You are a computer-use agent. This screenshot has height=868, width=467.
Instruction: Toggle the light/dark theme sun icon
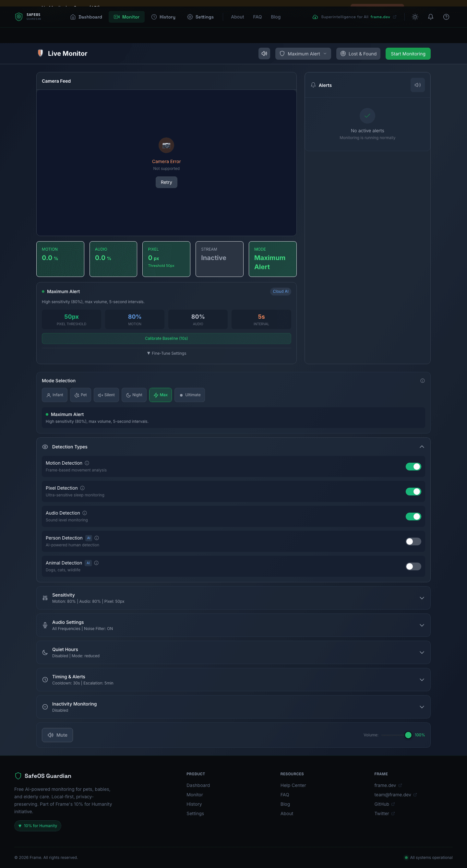point(415,17)
